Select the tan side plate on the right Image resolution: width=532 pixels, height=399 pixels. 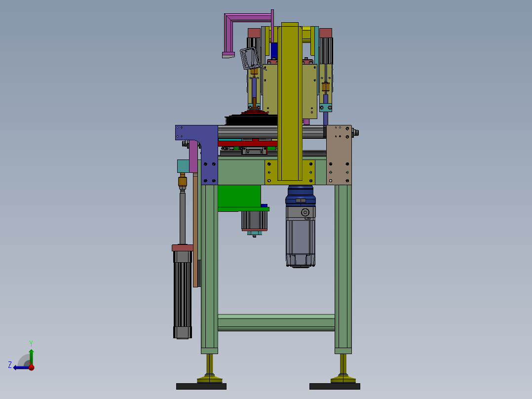point(339,155)
